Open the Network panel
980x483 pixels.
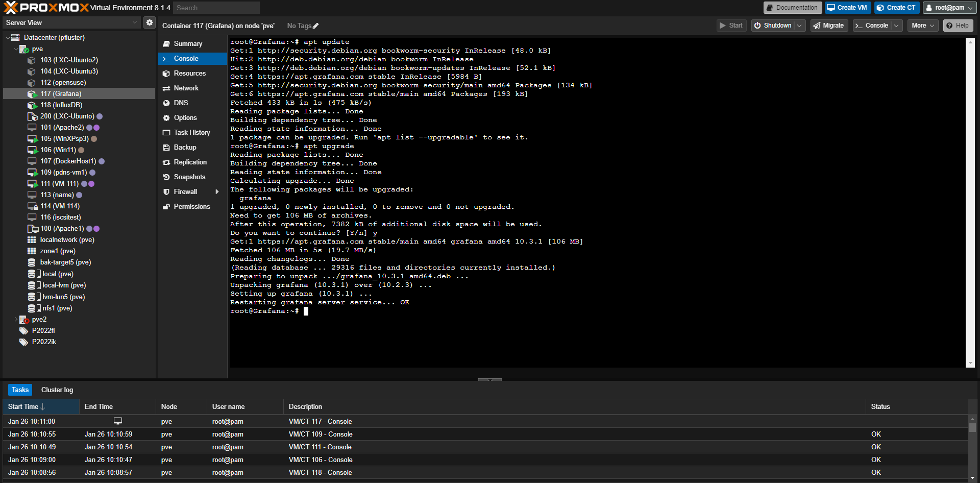tap(192, 88)
